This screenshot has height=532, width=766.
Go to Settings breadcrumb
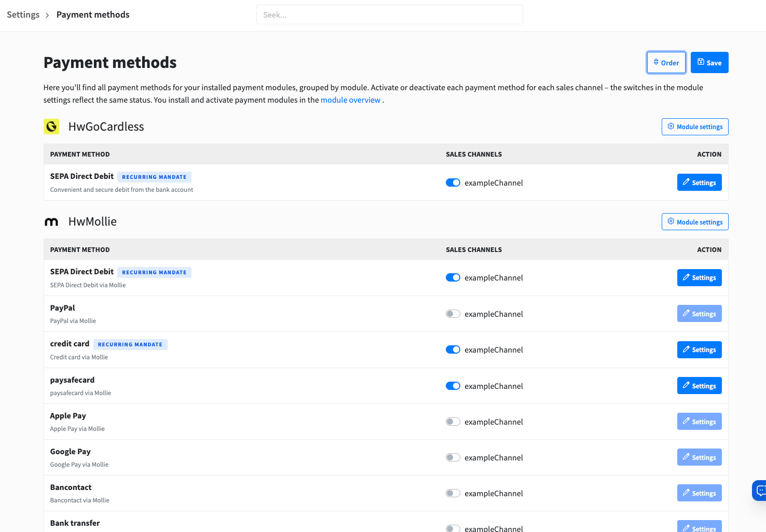(x=23, y=15)
